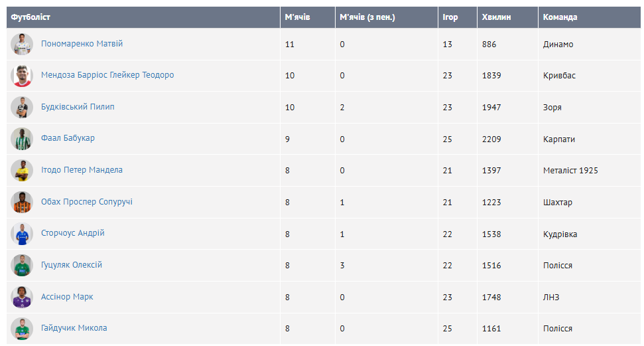
Task: Open Будківський Пилип name link
Action: point(78,107)
